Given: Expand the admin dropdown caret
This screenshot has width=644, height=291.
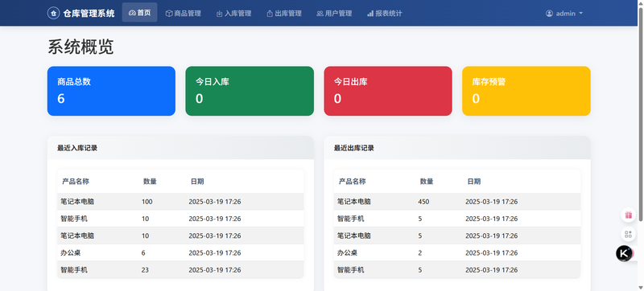Looking at the screenshot, I should (x=580, y=14).
